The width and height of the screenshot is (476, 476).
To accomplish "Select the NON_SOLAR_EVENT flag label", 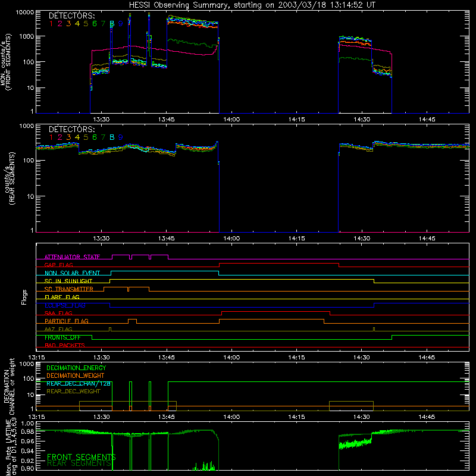I will pyautogui.click(x=72, y=273).
